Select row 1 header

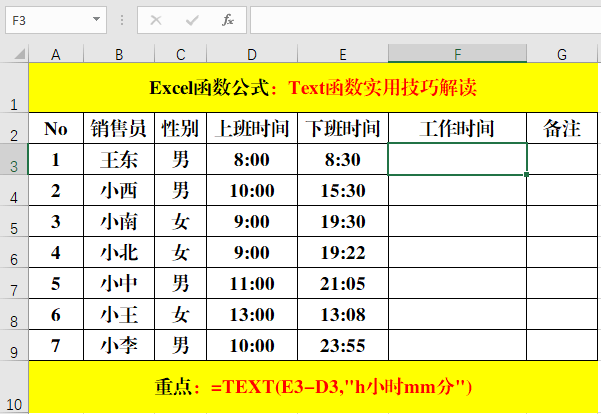(x=14, y=88)
